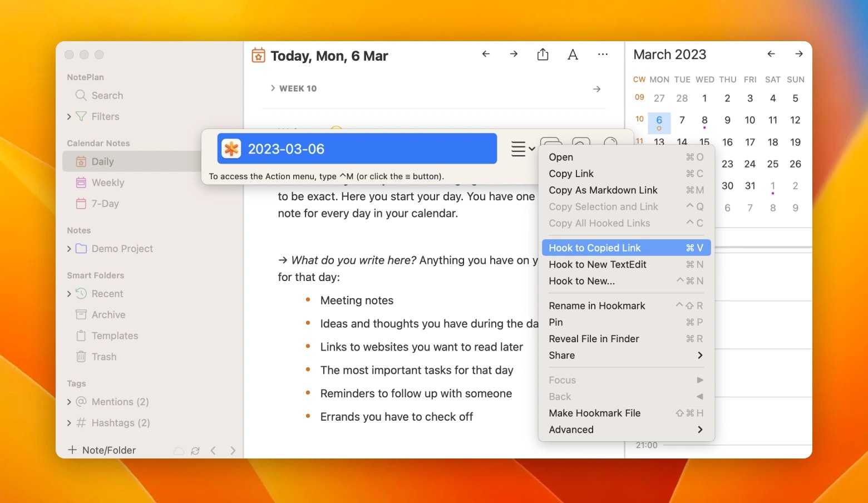Navigate back with sidebar footer left chevron
868x503 pixels.
[x=213, y=451]
